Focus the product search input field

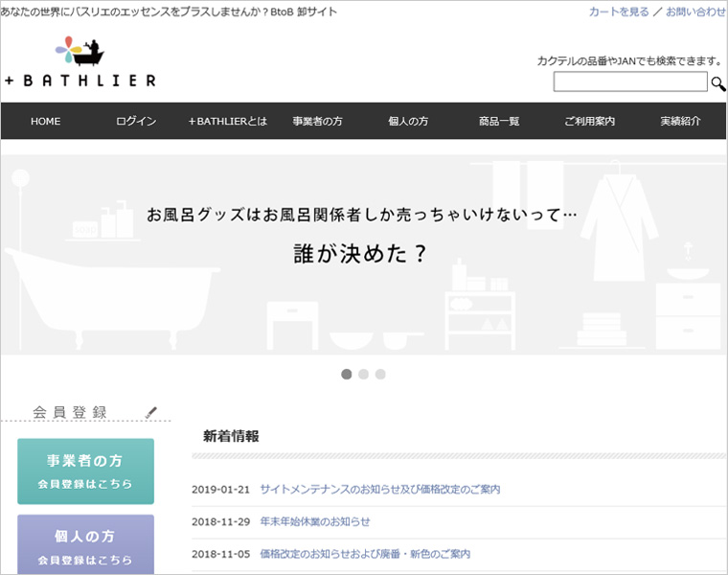pyautogui.click(x=630, y=81)
